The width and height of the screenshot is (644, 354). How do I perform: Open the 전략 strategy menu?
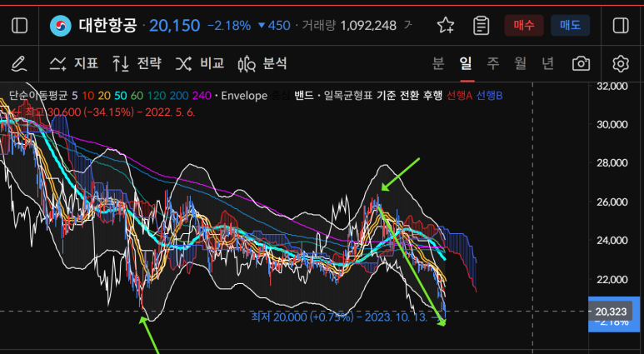pos(137,63)
